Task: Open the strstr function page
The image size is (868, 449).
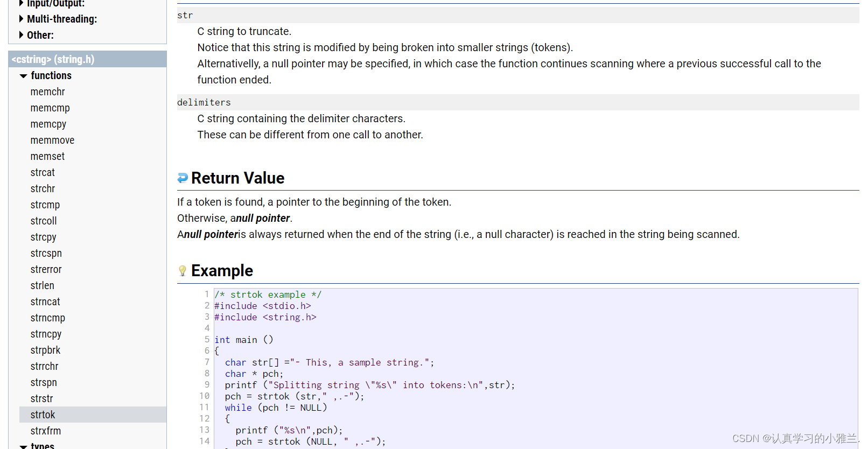Action: (41, 399)
